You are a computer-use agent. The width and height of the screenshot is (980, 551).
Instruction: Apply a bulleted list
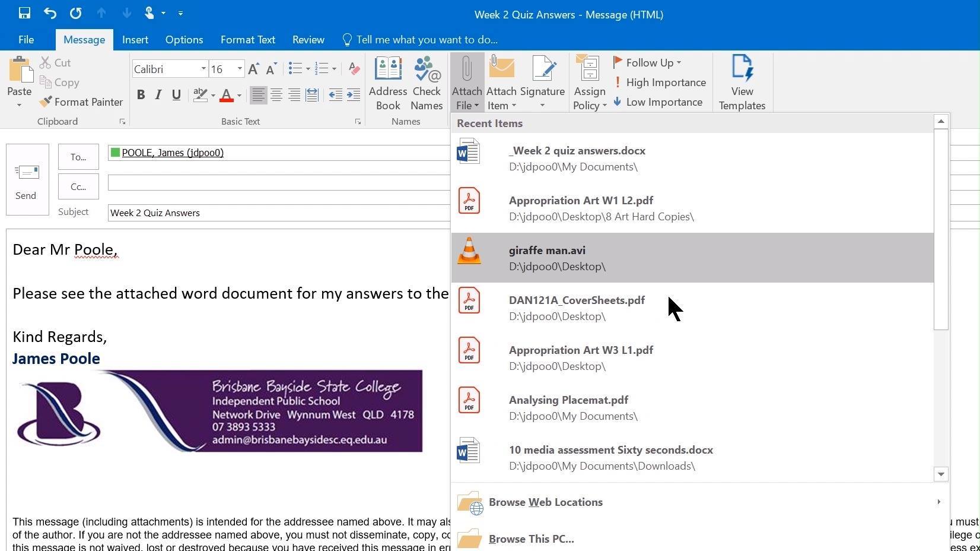pos(295,69)
